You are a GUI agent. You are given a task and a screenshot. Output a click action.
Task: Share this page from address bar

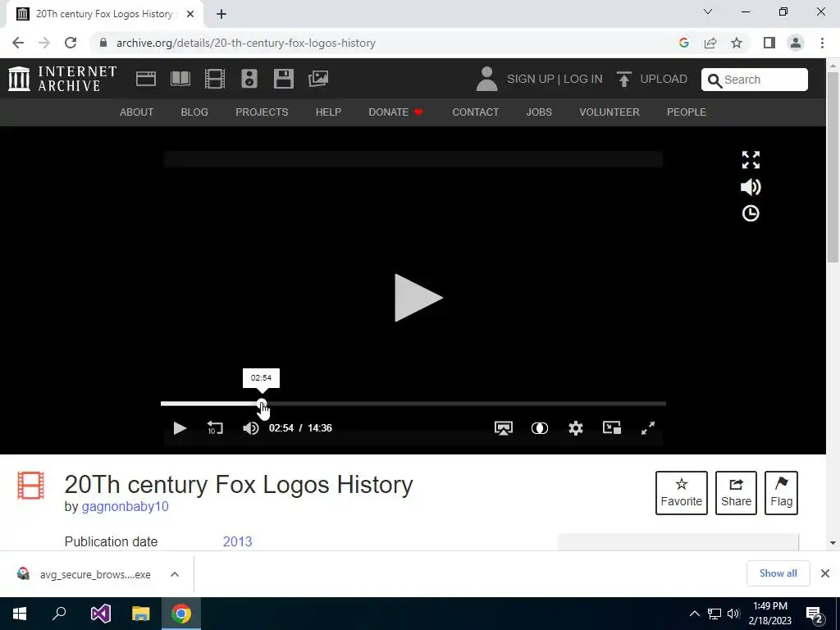[710, 43]
